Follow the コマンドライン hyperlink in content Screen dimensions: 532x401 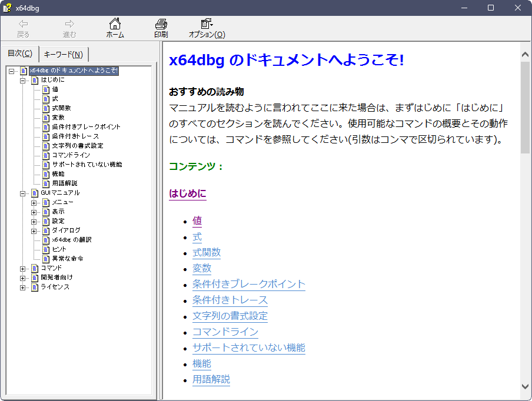coord(225,332)
